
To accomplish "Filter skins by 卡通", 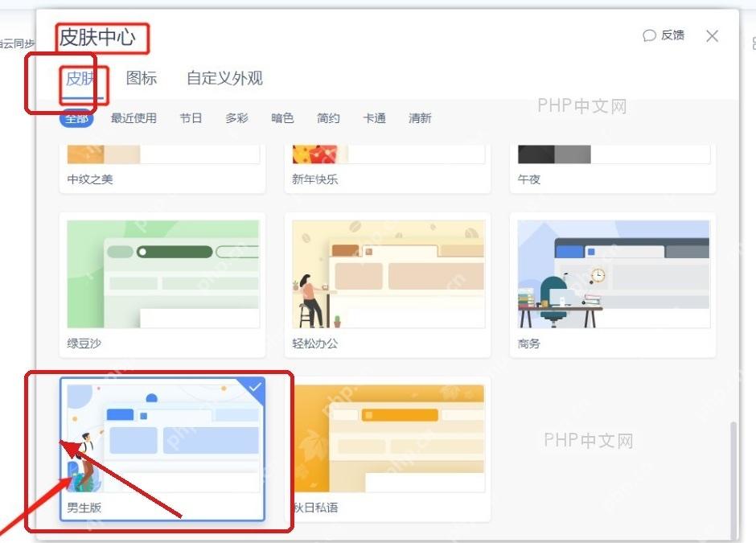I will click(374, 118).
